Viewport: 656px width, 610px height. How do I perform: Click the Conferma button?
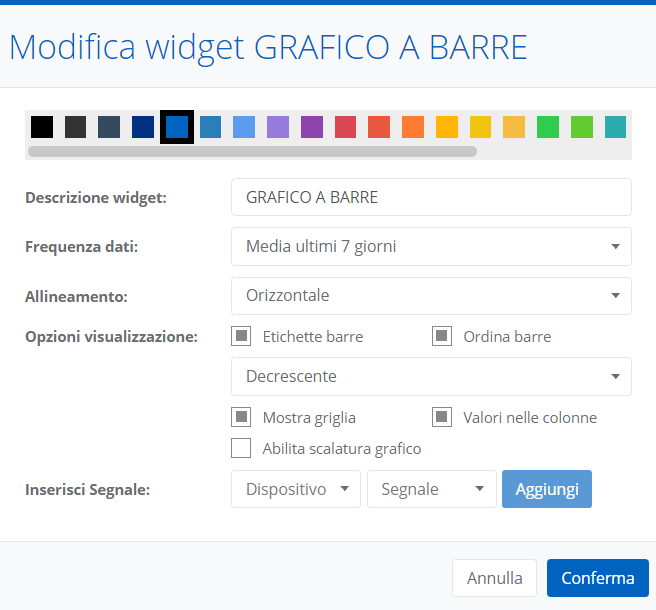[x=598, y=578]
